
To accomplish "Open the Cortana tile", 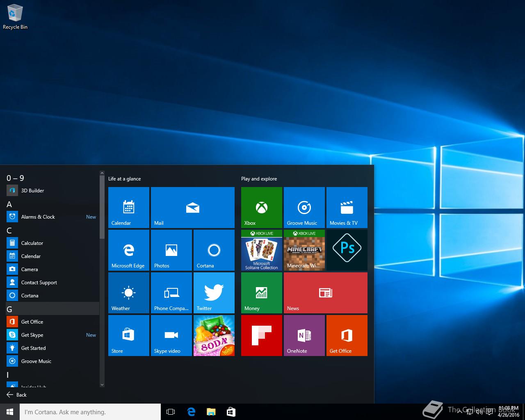I will pos(214,250).
